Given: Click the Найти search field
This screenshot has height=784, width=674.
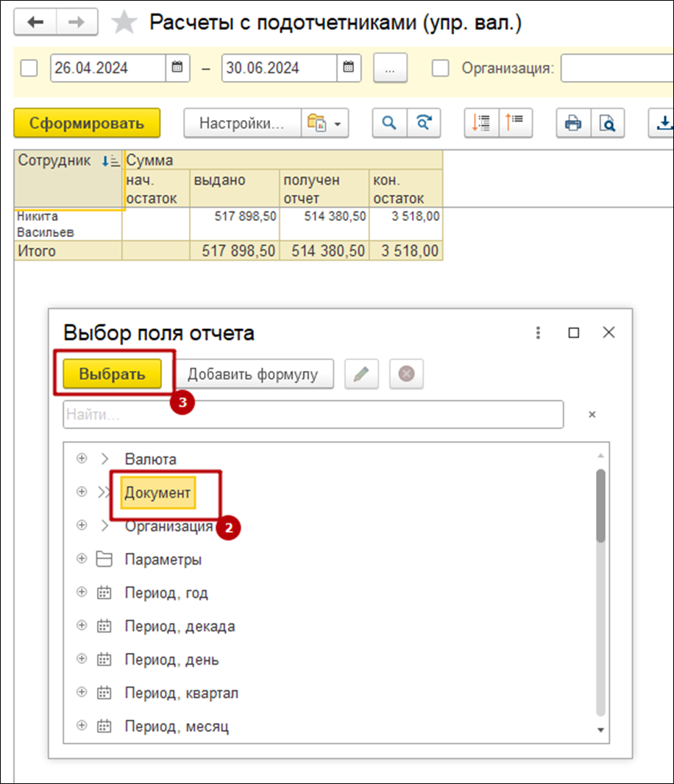Looking at the screenshot, I should click(x=313, y=414).
